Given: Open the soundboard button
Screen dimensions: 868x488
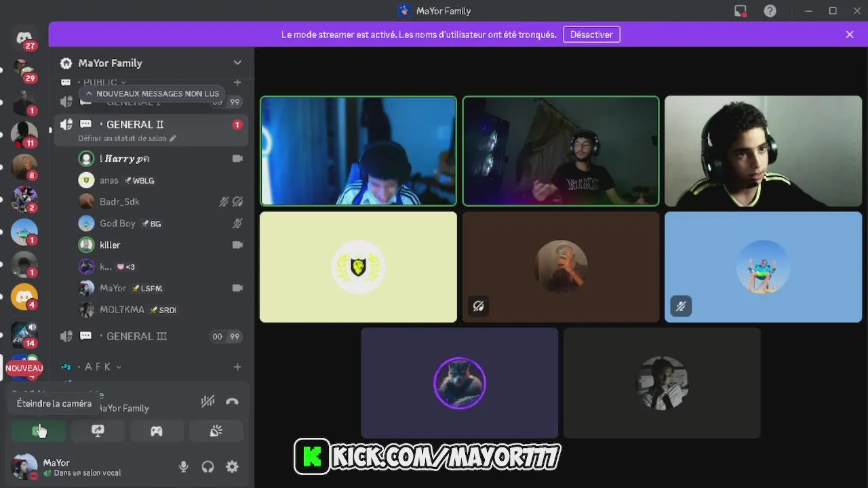Looking at the screenshot, I should coord(216,431).
